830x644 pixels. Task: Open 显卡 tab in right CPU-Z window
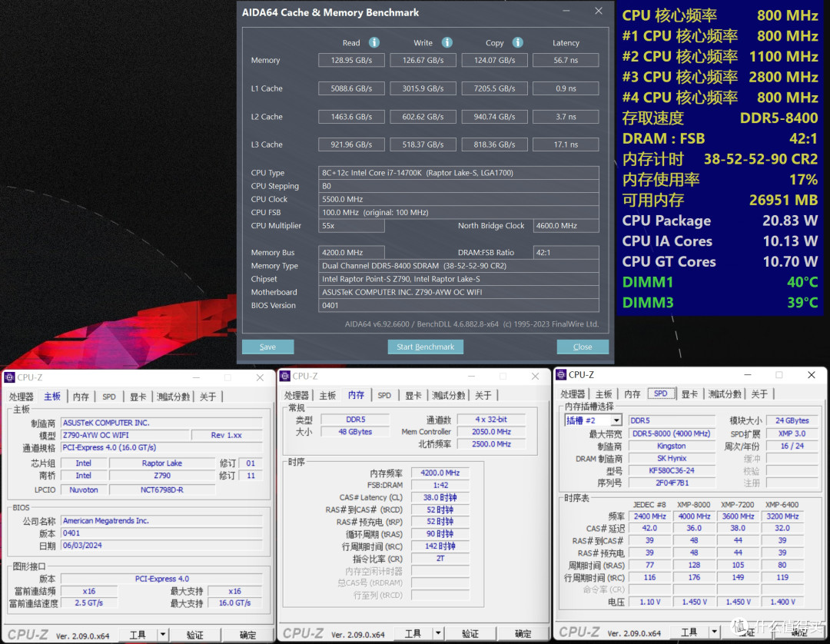689,393
